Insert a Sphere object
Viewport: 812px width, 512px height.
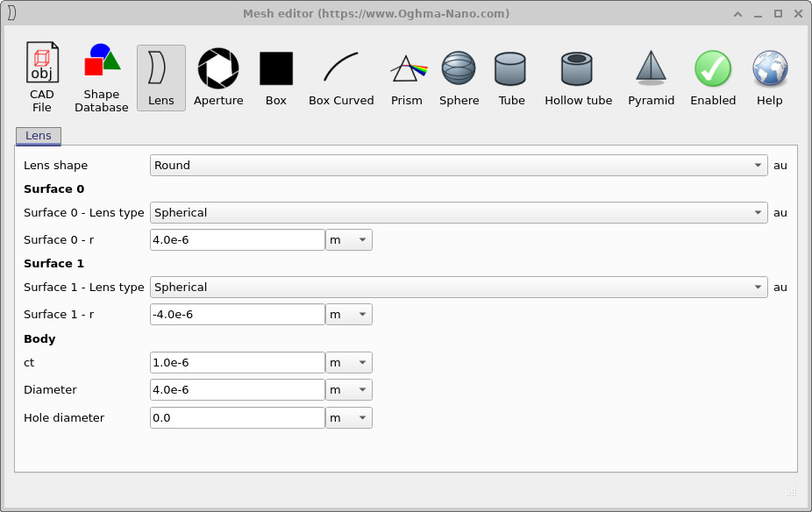[x=459, y=77]
